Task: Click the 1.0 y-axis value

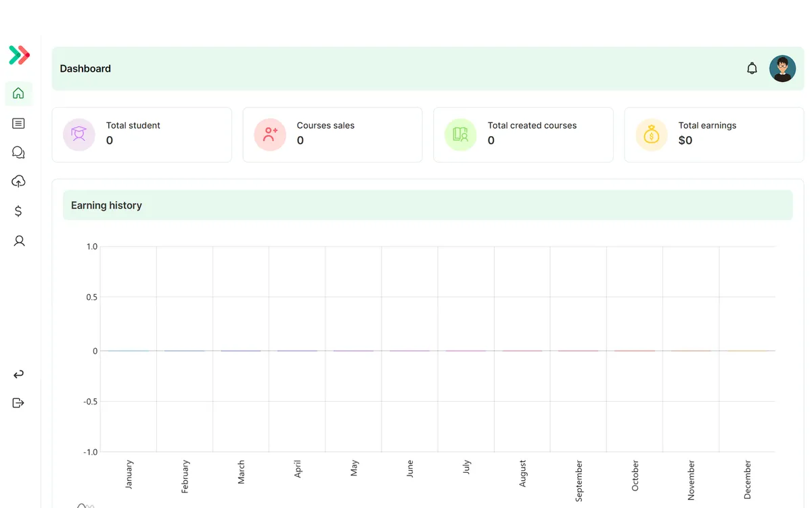Action: [92, 247]
